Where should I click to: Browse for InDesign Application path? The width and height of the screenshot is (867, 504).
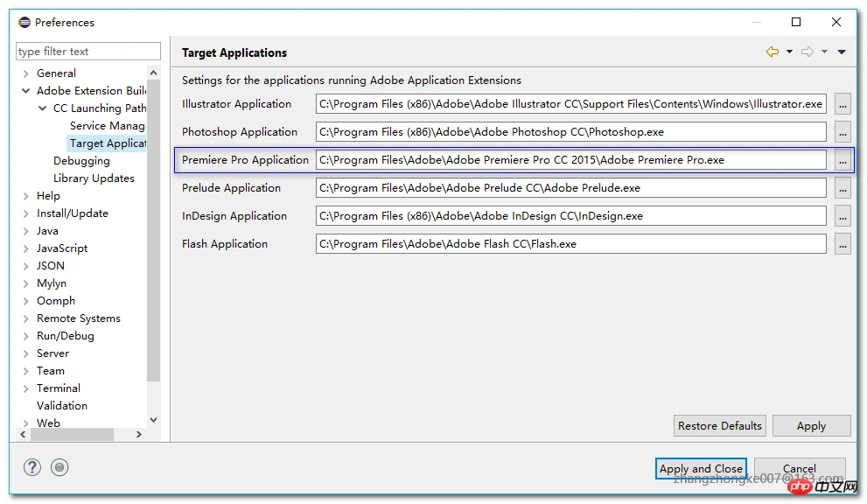pyautogui.click(x=843, y=216)
